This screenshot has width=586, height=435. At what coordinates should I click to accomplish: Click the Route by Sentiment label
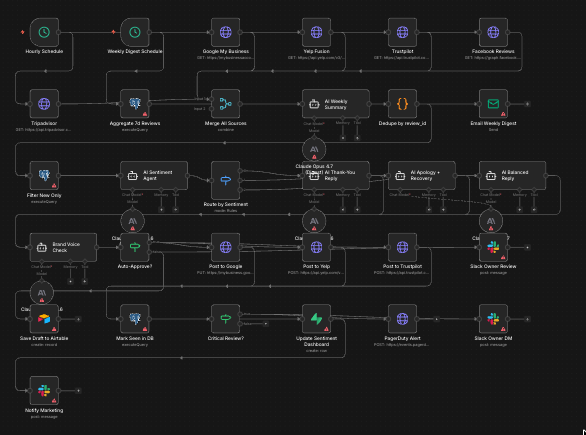click(225, 204)
